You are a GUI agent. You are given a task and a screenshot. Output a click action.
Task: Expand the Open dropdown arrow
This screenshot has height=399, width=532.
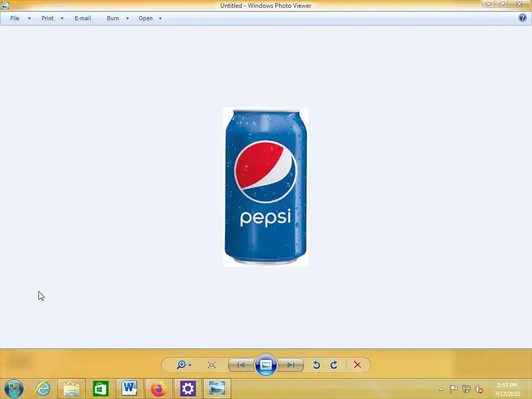point(160,19)
